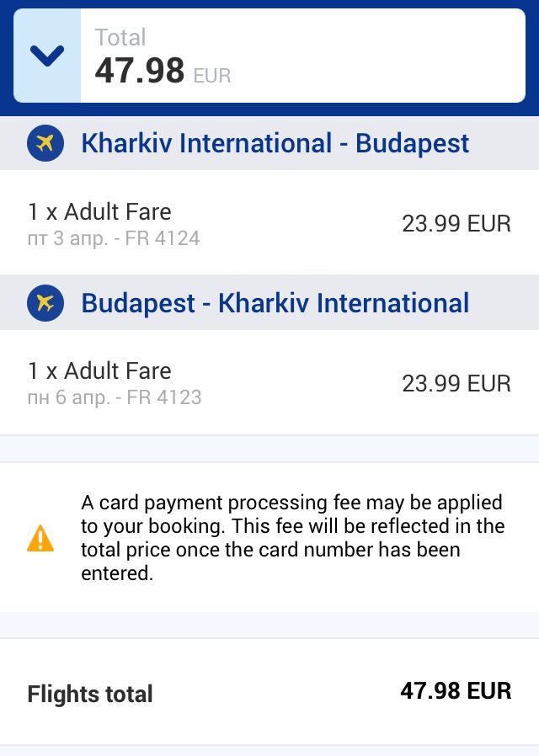This screenshot has width=539, height=756.
Task: Click the card payment processing fee notice
Action: tap(292, 538)
